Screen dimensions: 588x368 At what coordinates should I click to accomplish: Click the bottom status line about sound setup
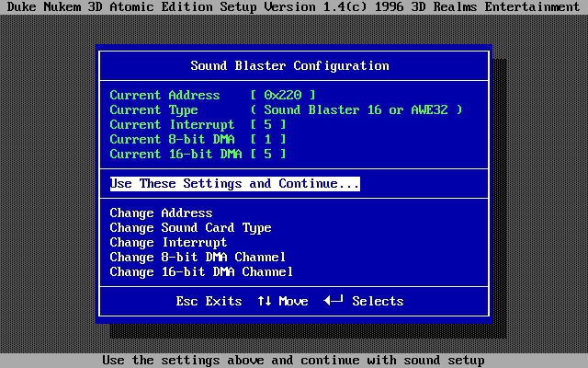[294, 361]
